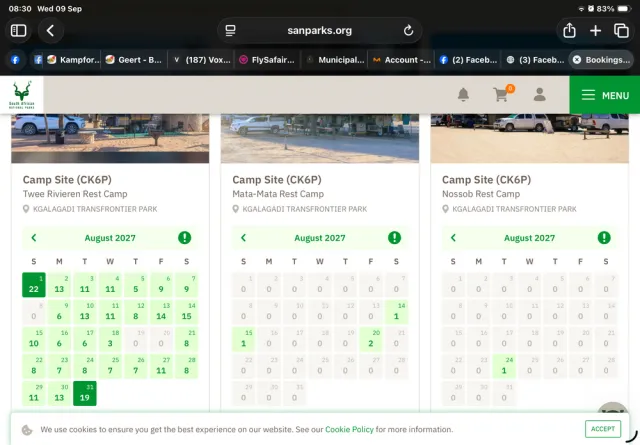The image size is (640, 445).
Task: Select August 22 in Twee Rivieren calendar
Action: coord(34,366)
